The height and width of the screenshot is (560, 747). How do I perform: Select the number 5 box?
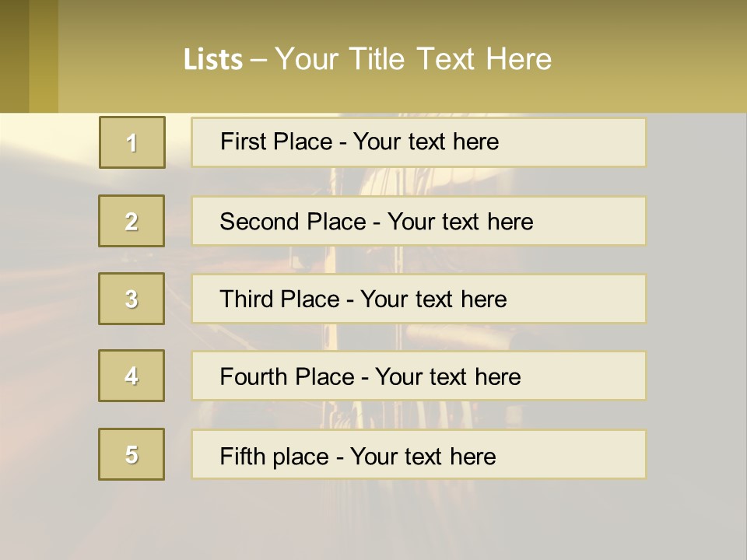[132, 454]
